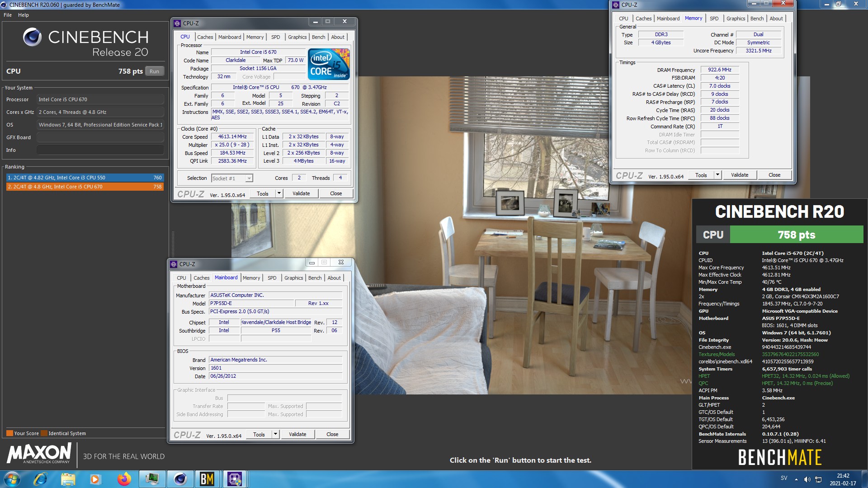Image resolution: width=868 pixels, height=488 pixels.
Task: Click the panel divider grip handle
Action: [172, 244]
